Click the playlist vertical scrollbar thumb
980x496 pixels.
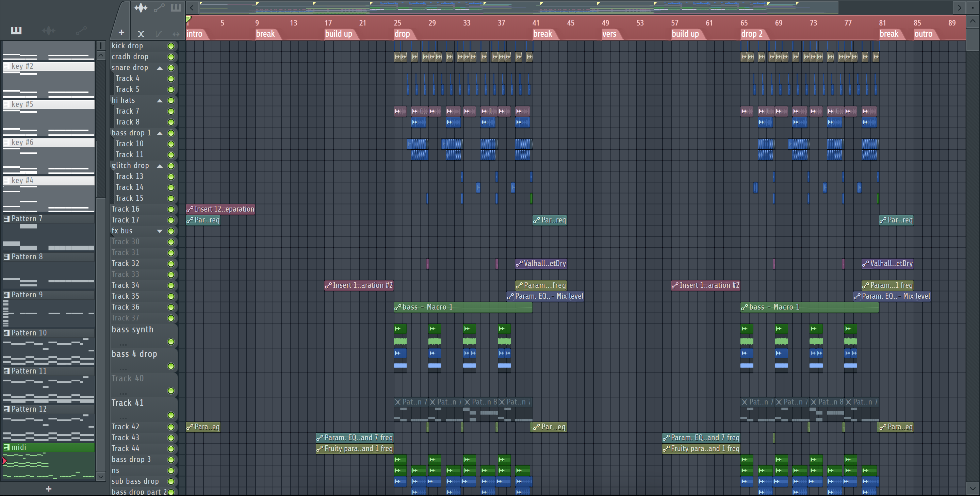(x=973, y=39)
